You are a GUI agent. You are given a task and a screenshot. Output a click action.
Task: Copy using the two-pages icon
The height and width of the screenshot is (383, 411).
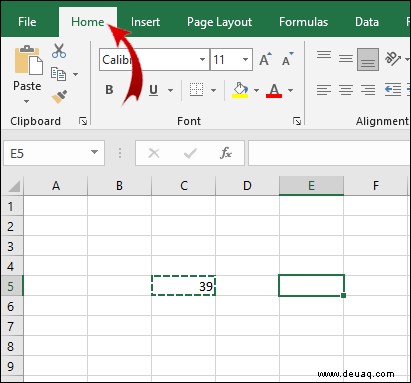pyautogui.click(x=58, y=74)
